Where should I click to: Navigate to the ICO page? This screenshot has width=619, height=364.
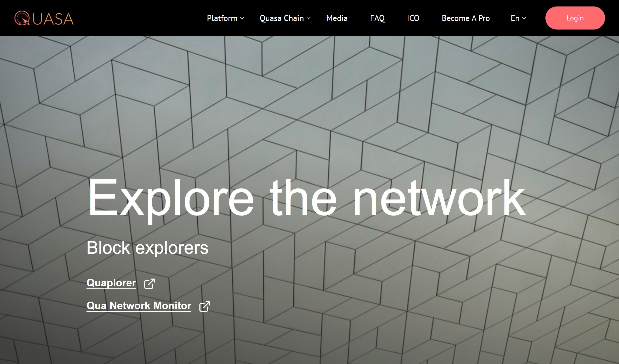(x=413, y=18)
